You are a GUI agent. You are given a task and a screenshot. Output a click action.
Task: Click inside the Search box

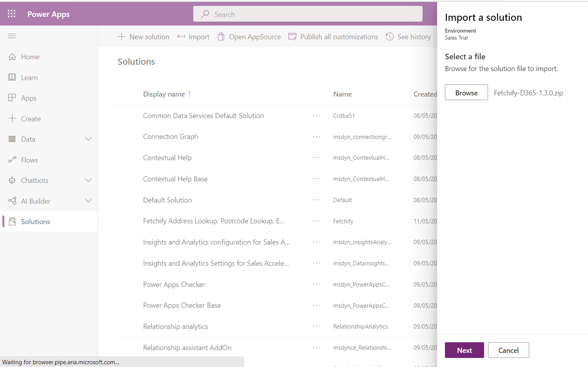(308, 14)
